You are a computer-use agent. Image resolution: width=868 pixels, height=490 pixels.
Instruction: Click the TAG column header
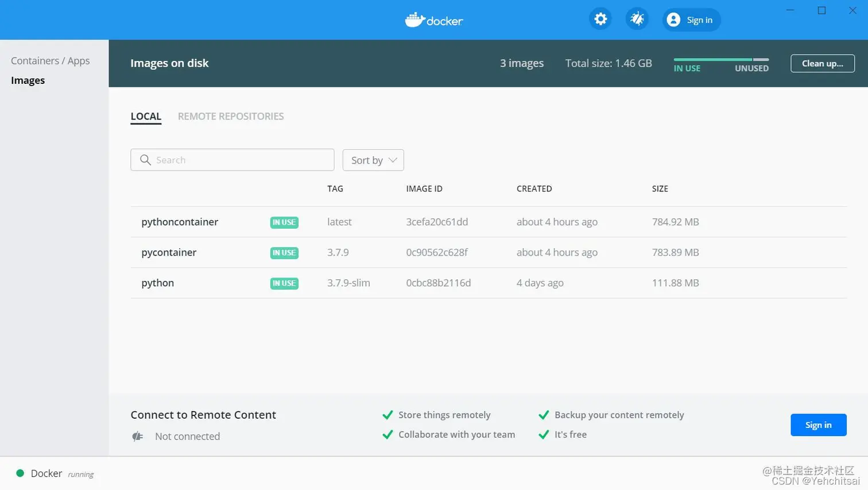point(335,188)
